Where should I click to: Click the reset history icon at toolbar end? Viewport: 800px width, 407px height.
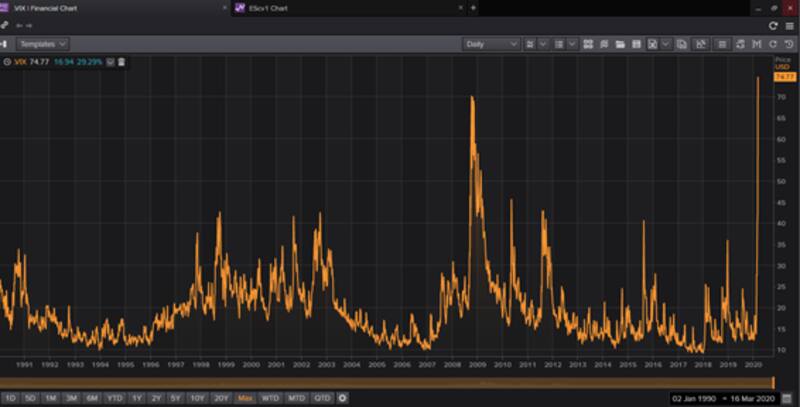(789, 44)
